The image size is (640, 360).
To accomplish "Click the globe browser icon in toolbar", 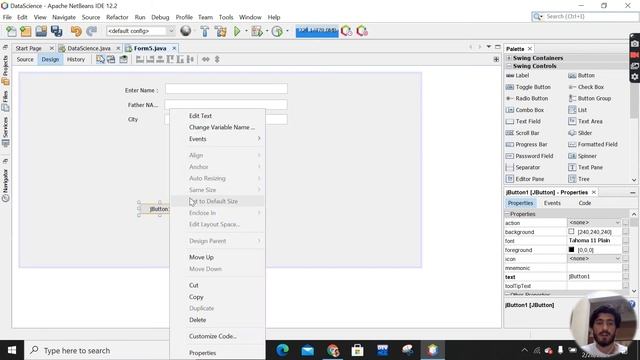I will 186,31.
